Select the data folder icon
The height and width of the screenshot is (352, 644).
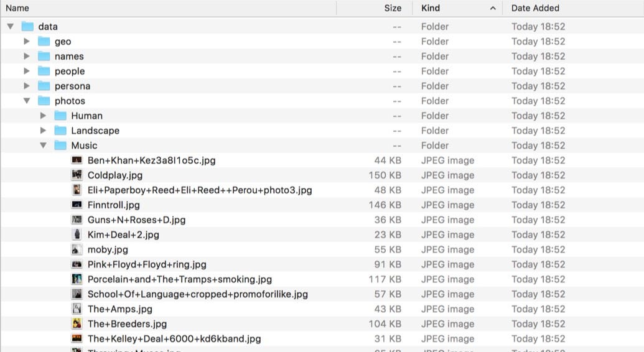[x=27, y=26]
